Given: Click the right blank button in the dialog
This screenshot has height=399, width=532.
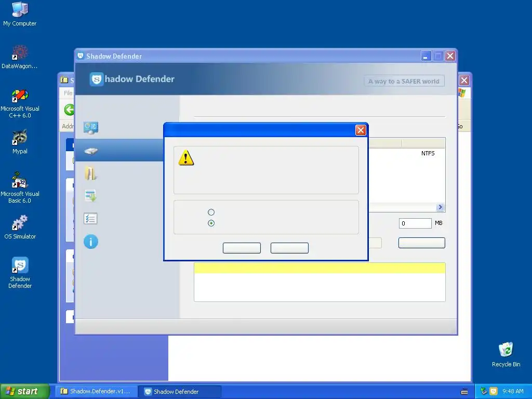Looking at the screenshot, I should (x=289, y=248).
